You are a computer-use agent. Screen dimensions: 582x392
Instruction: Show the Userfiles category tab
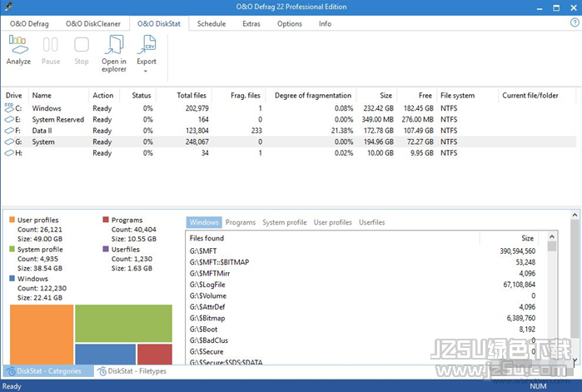(x=371, y=222)
